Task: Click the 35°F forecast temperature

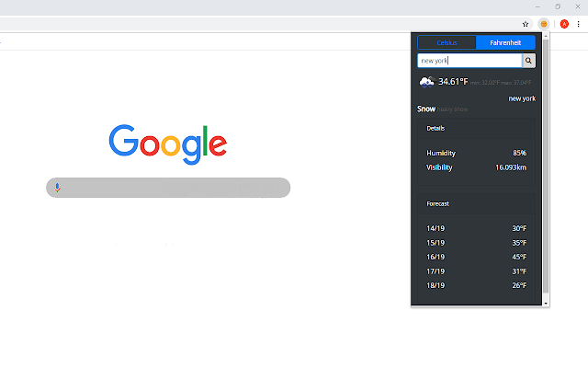Action: [519, 243]
